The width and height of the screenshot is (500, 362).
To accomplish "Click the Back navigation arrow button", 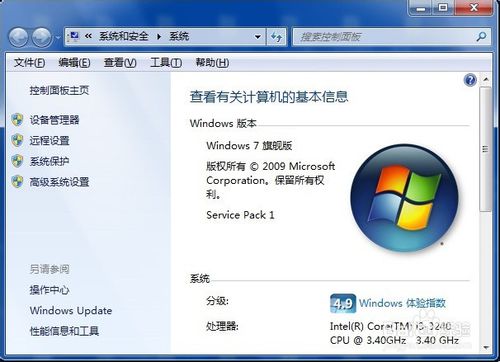I will pyautogui.click(x=18, y=37).
